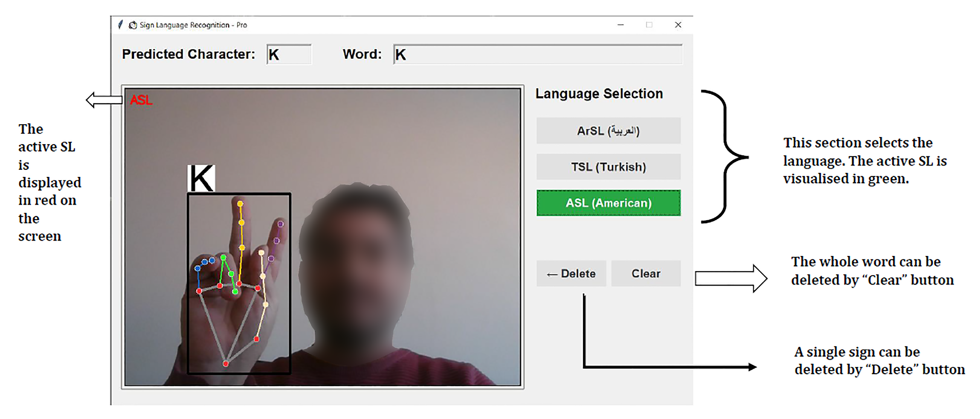Click the large K label above hand box
The image size is (980, 419).
pyautogui.click(x=201, y=178)
